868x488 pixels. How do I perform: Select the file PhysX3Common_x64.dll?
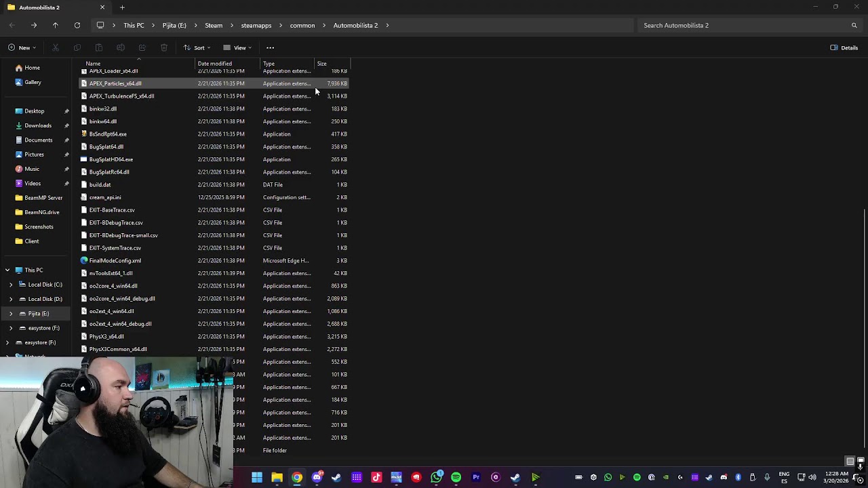pos(118,350)
